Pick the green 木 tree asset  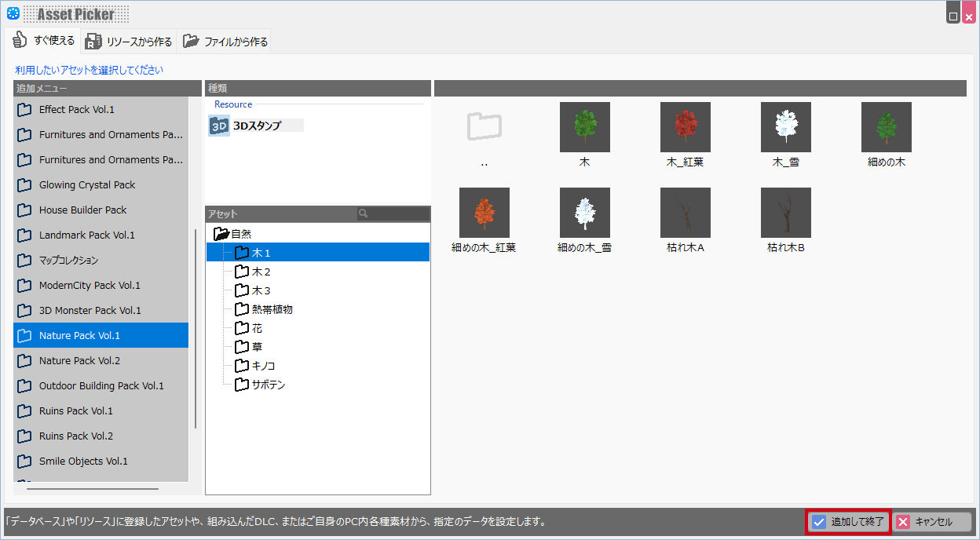pos(584,127)
